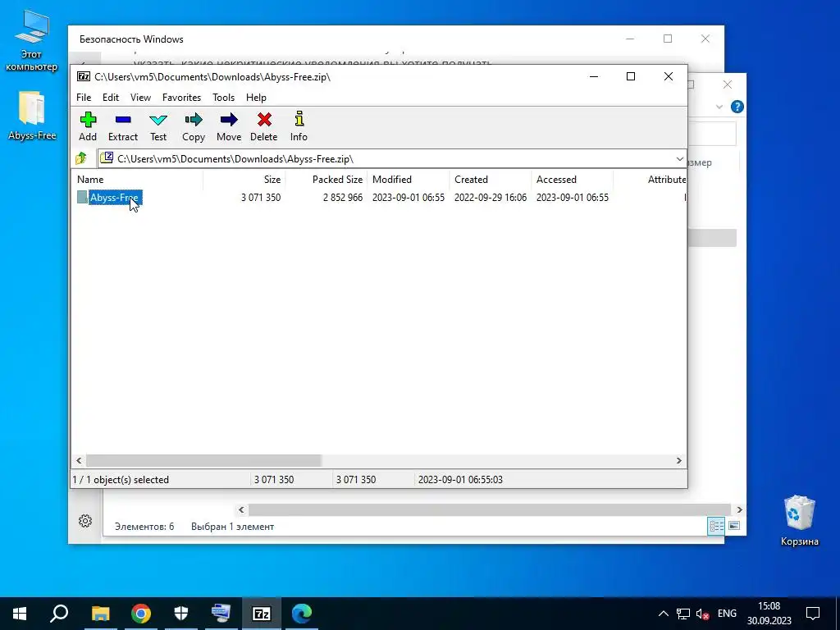Open settings gear in Windows Security window

[85, 521]
